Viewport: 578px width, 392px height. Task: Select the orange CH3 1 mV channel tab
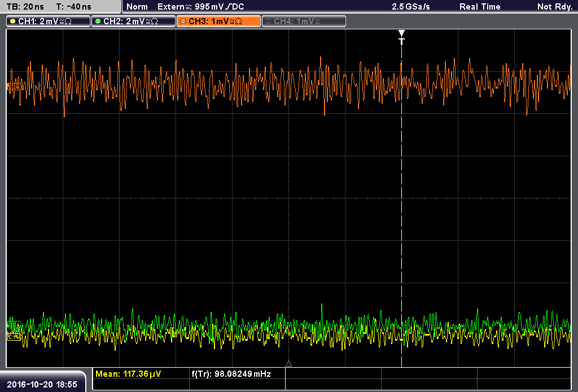pyautogui.click(x=218, y=21)
